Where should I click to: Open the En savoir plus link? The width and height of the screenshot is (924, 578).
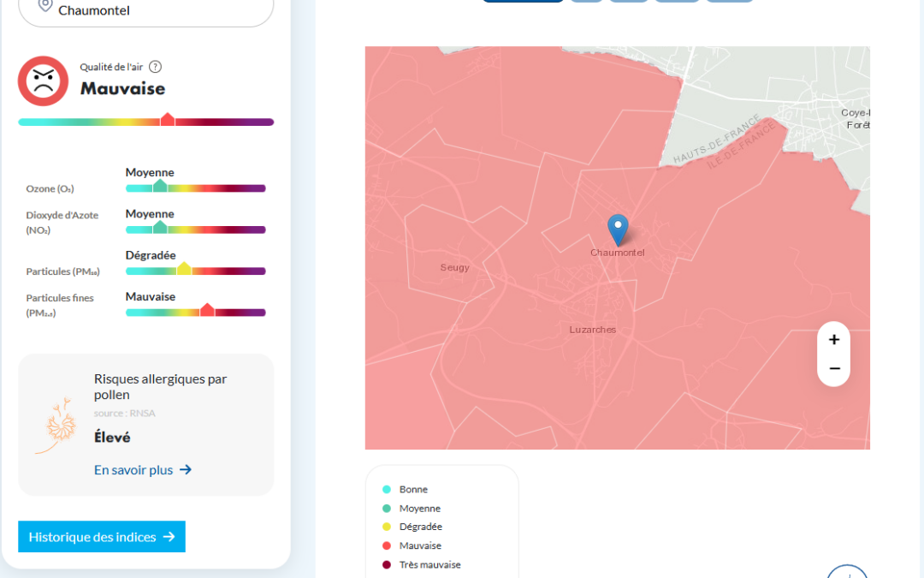[x=143, y=470]
